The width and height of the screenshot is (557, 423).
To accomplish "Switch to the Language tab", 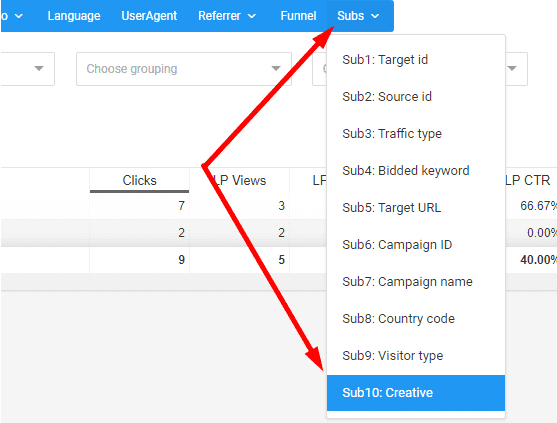I will tap(74, 16).
